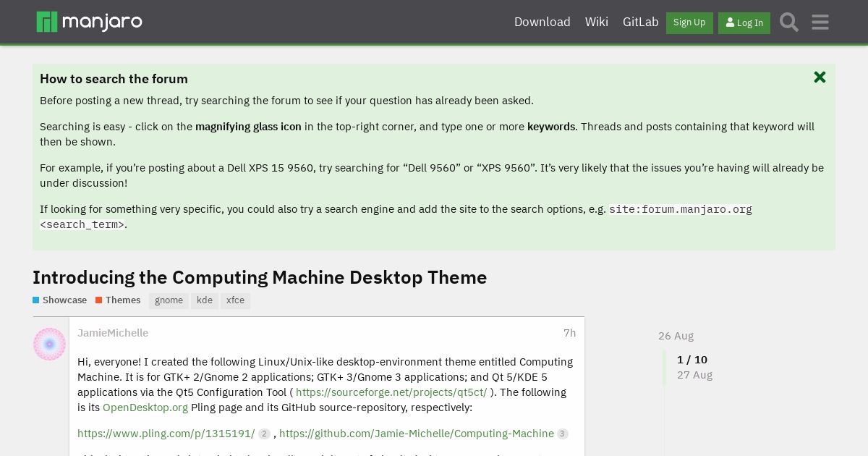Viewport: 868px width, 456px height.
Task: Click the 7h post timestamp
Action: (570, 333)
